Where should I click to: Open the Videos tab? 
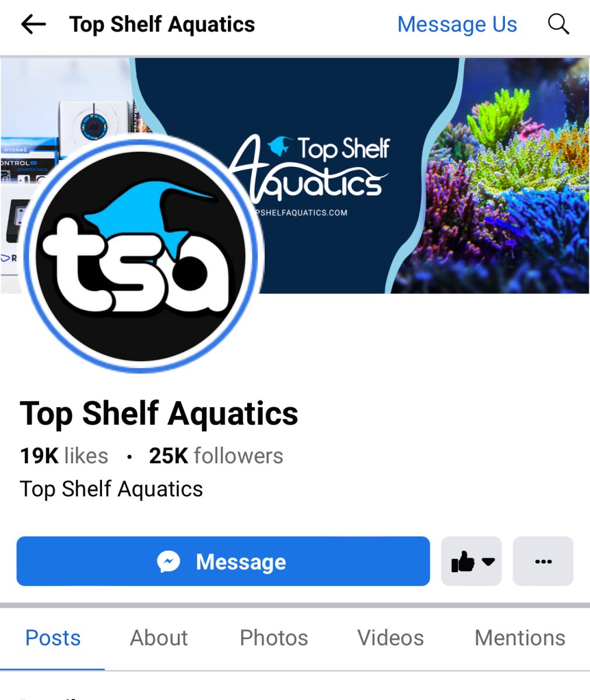pyautogui.click(x=391, y=638)
